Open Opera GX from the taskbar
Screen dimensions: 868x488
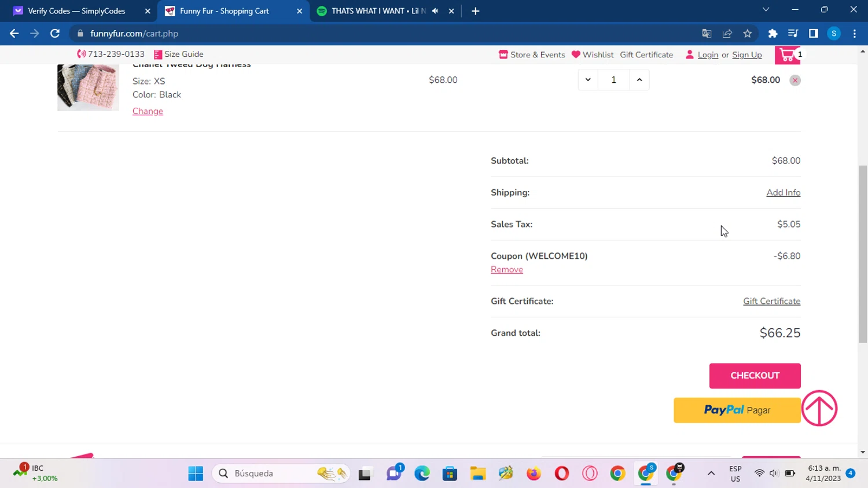click(x=590, y=474)
